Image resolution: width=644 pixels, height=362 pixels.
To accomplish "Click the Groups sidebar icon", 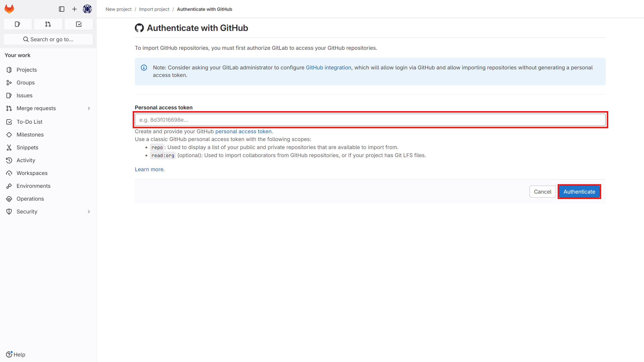I will point(9,82).
